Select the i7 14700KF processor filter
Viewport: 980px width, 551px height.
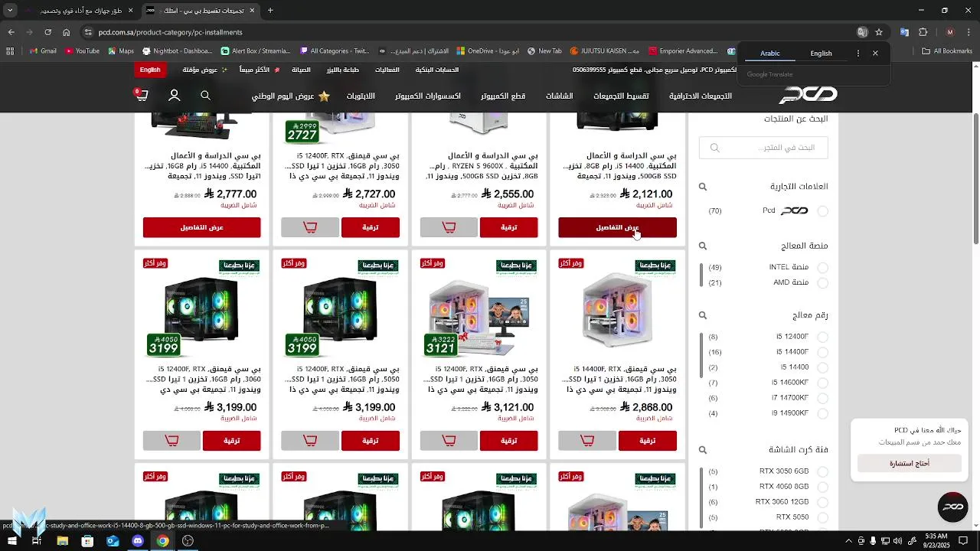(x=823, y=398)
